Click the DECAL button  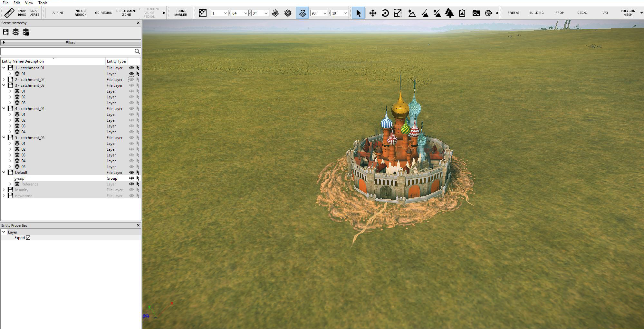coord(582,13)
